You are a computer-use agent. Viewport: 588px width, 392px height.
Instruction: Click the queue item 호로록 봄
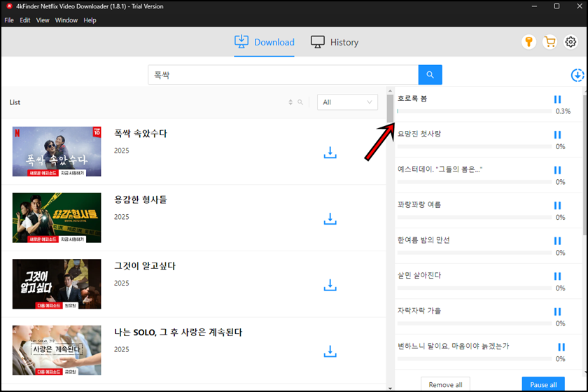412,99
